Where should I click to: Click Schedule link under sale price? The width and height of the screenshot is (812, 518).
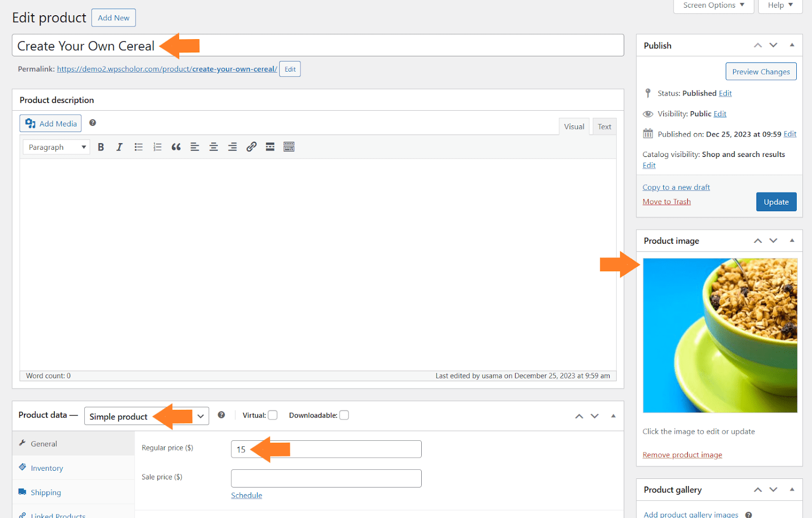tap(247, 496)
